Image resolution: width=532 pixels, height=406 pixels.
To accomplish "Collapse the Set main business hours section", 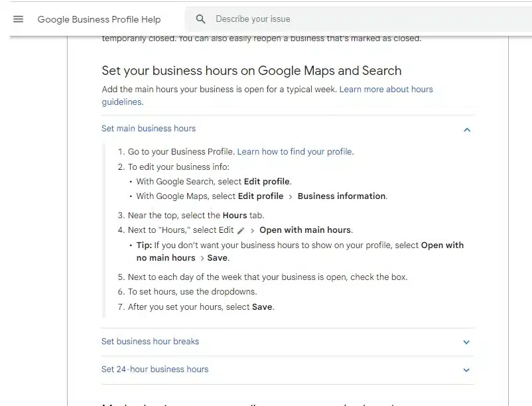I will (x=467, y=129).
